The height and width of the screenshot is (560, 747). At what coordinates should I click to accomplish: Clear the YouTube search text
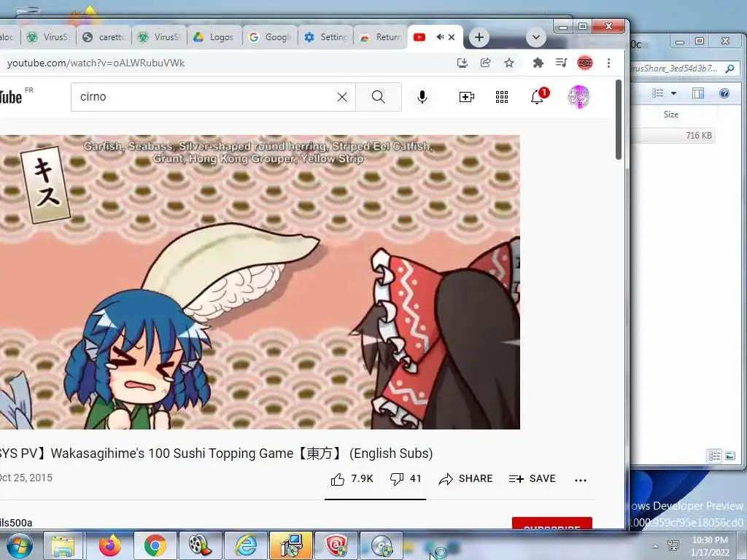click(x=342, y=97)
